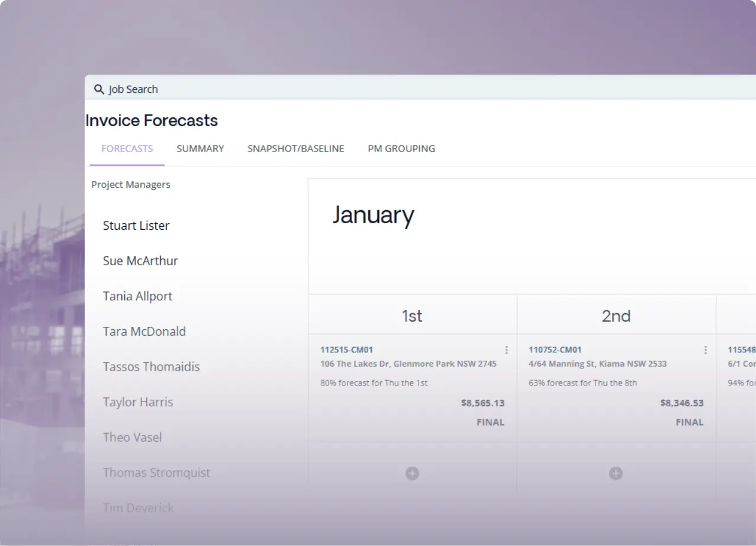Image resolution: width=756 pixels, height=546 pixels.
Task: Add a new forecast under the 1st column
Action: coord(412,473)
